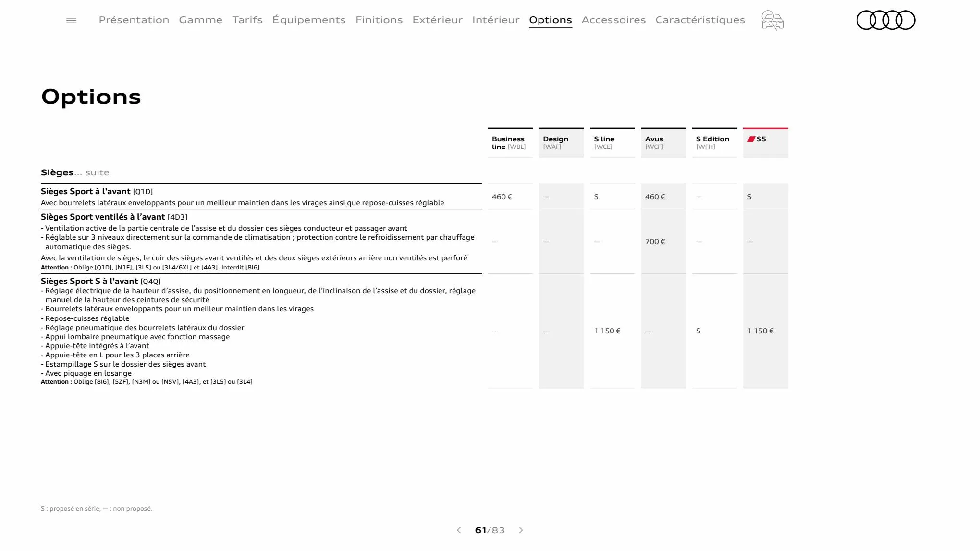This screenshot has width=980, height=551.
Task: Click the Business line [WBL] column header
Action: tap(510, 143)
